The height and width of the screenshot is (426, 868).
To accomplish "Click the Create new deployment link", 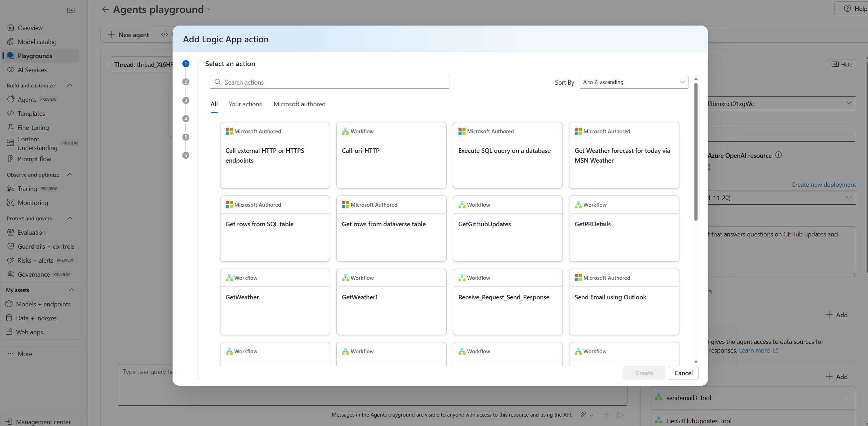I will (824, 184).
